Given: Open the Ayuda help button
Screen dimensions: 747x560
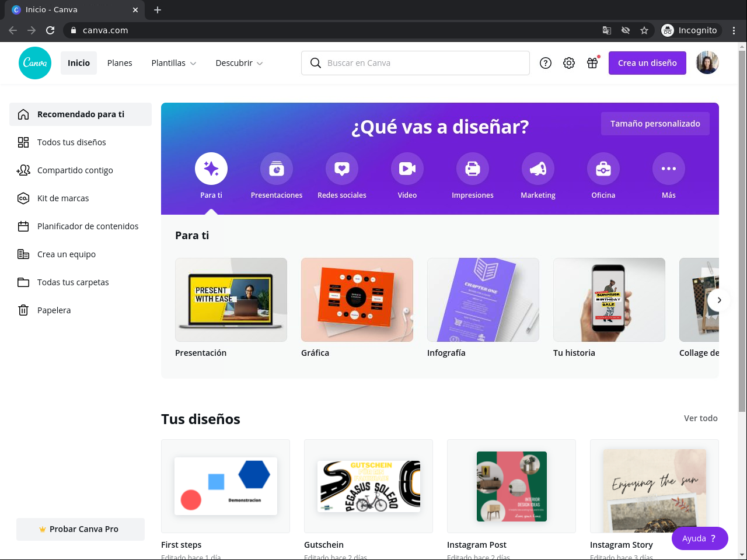Looking at the screenshot, I should [x=700, y=538].
